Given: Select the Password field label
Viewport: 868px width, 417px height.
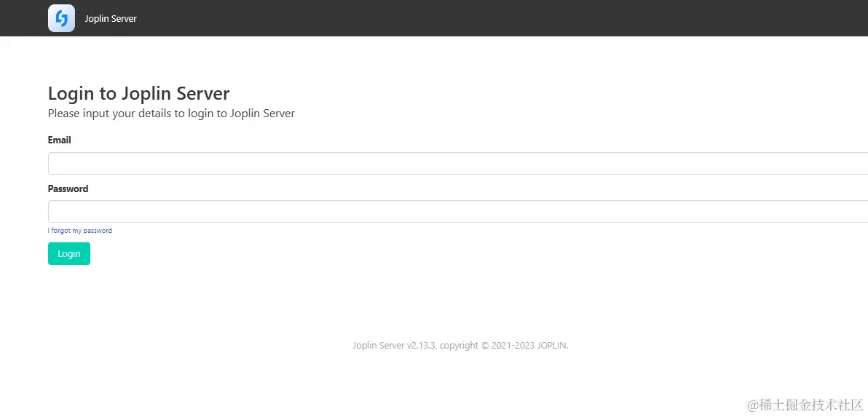Looking at the screenshot, I should click(68, 188).
